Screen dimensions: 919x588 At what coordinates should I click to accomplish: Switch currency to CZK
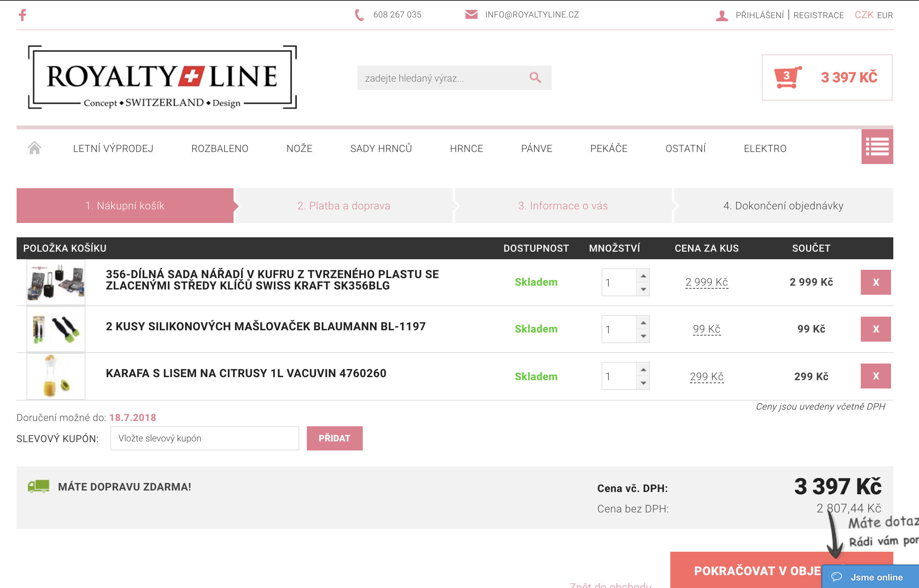[x=863, y=15]
